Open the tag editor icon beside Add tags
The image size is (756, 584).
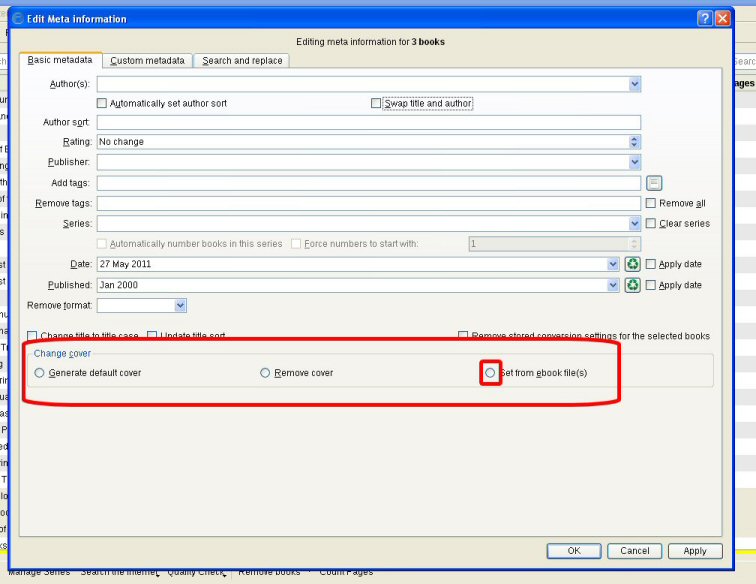pos(654,183)
